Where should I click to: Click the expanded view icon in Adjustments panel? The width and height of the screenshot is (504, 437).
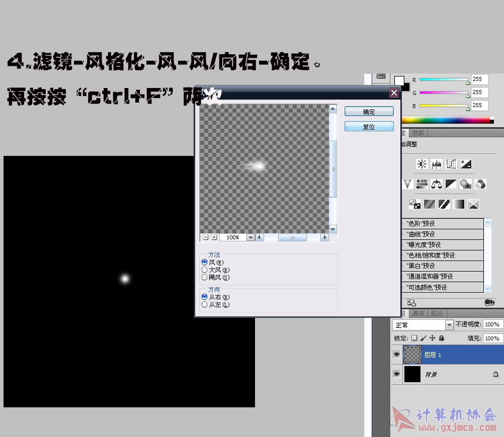pyautogui.click(x=411, y=303)
